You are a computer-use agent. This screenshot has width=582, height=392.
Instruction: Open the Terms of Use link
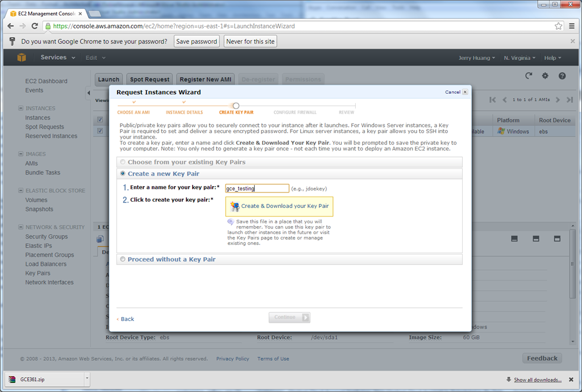(x=273, y=358)
